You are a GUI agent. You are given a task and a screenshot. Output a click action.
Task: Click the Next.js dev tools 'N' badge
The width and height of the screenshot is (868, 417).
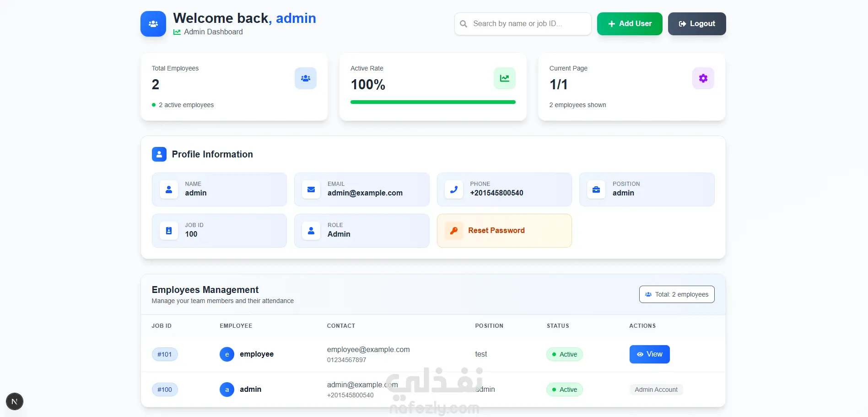tap(15, 402)
